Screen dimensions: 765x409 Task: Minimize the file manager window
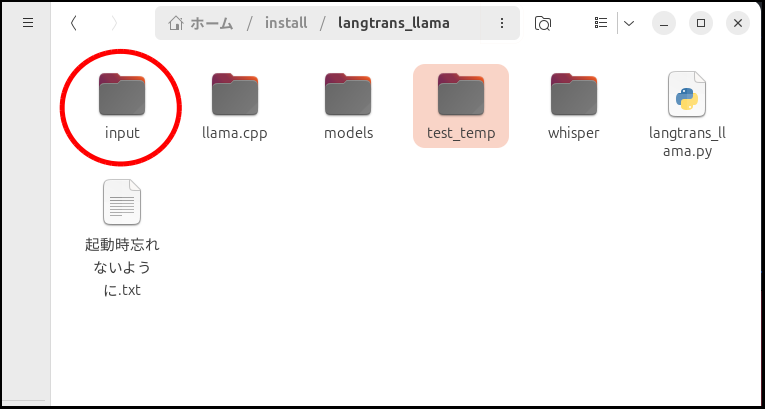pos(665,22)
